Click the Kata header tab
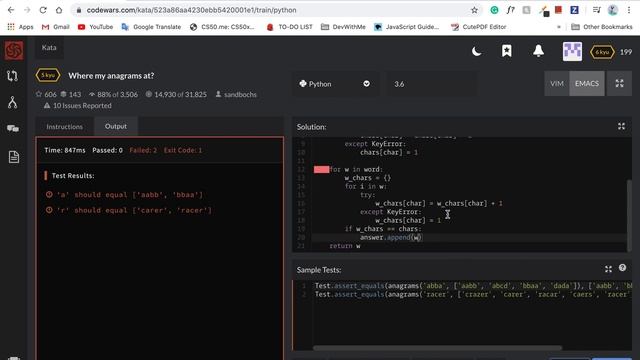The image size is (640, 360). coord(49,47)
